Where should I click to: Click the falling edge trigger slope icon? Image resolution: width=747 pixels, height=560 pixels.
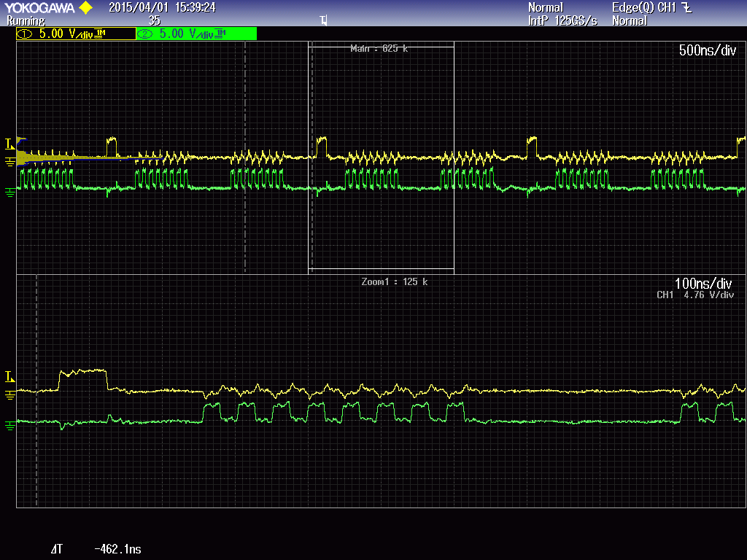[x=686, y=7]
